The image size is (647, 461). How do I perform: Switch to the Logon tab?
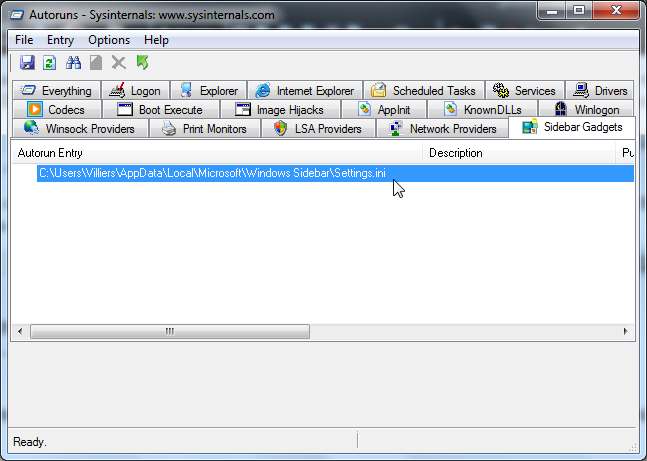pos(135,90)
